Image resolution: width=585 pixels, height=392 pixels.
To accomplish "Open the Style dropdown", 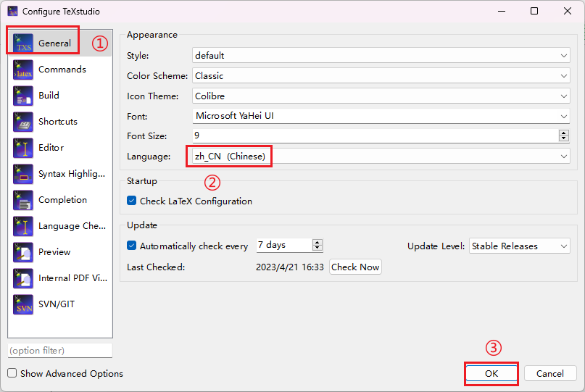I will pyautogui.click(x=381, y=56).
